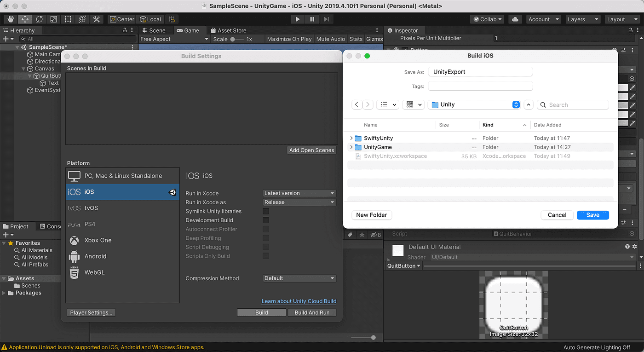Open Unity cloud services icon
644x352 pixels.
click(x=515, y=19)
